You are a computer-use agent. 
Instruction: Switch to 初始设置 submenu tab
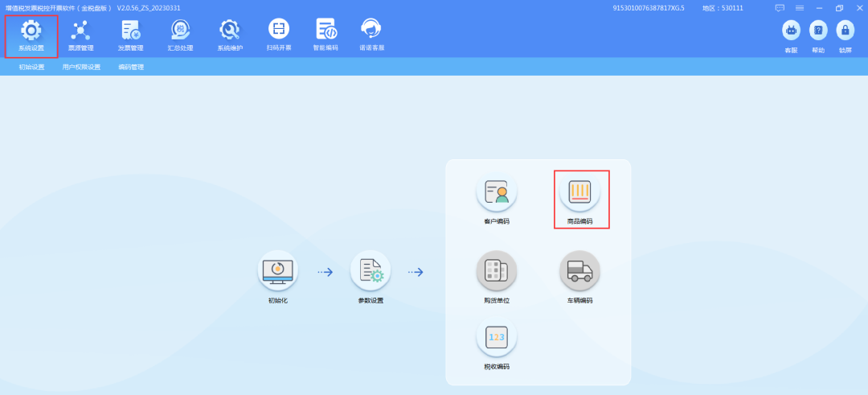(31, 67)
